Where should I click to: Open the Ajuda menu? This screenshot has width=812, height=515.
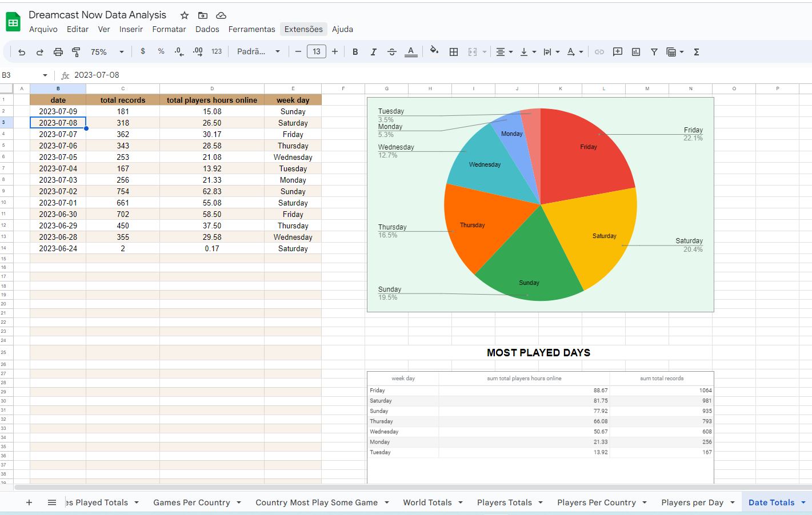pyautogui.click(x=343, y=29)
